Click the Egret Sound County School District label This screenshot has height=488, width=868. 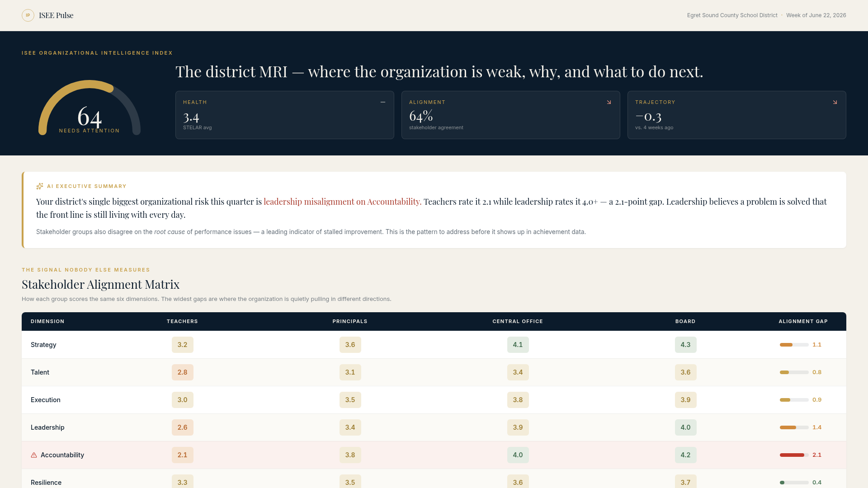coord(732,15)
